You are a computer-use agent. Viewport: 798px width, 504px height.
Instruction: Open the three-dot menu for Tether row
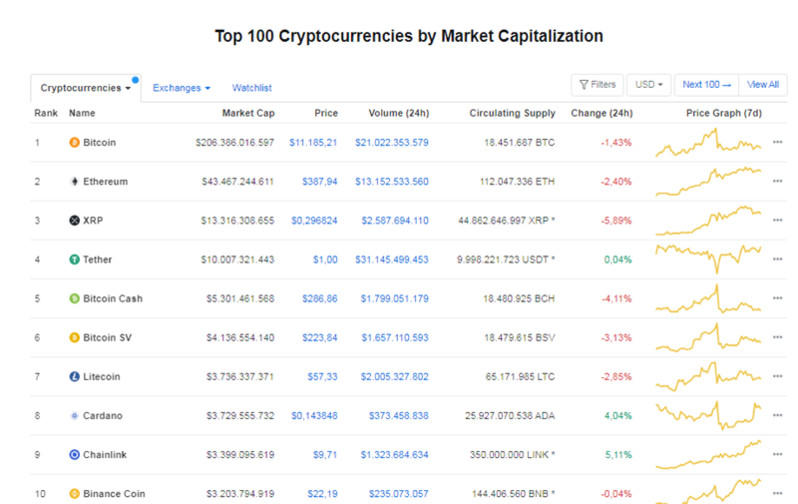coord(777,260)
